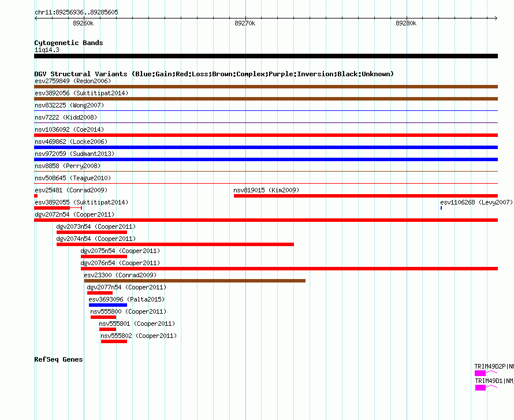This screenshot has width=514, height=420.
Task: Click the black 11q14.3 cytogenetic band bar
Action: point(266,57)
